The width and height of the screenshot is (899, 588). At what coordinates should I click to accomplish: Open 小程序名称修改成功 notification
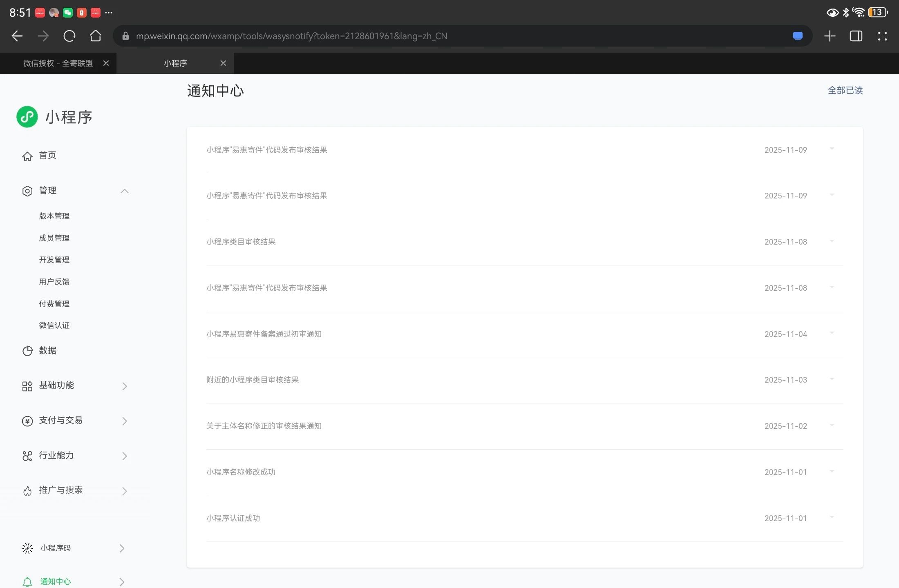[241, 472]
